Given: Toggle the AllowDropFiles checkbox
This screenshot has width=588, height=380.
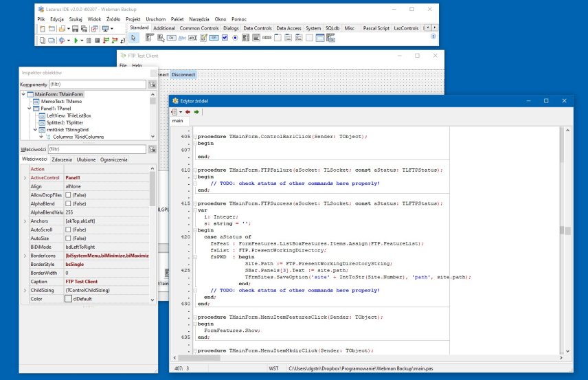Looking at the screenshot, I should click(x=68, y=195).
